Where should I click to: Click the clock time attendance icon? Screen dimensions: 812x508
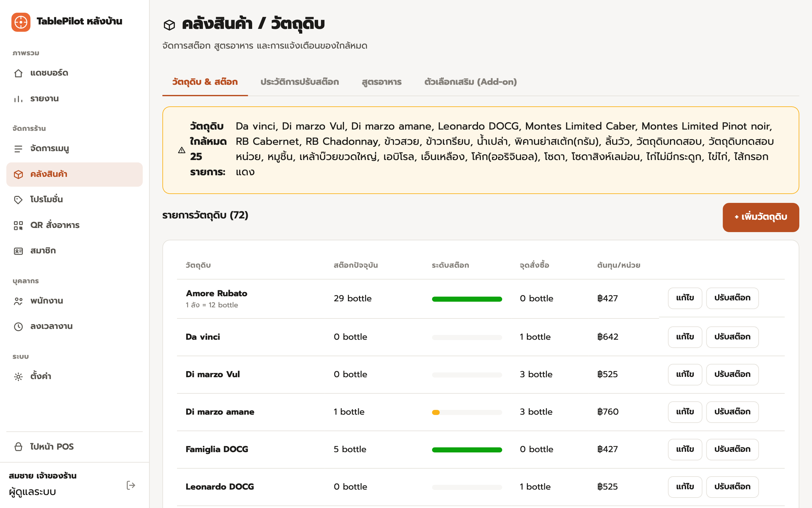point(18,327)
